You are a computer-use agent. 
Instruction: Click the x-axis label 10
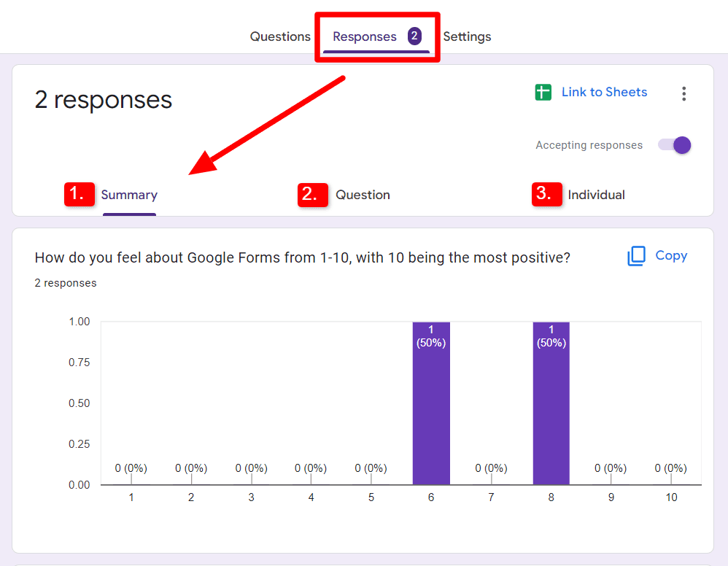671,497
